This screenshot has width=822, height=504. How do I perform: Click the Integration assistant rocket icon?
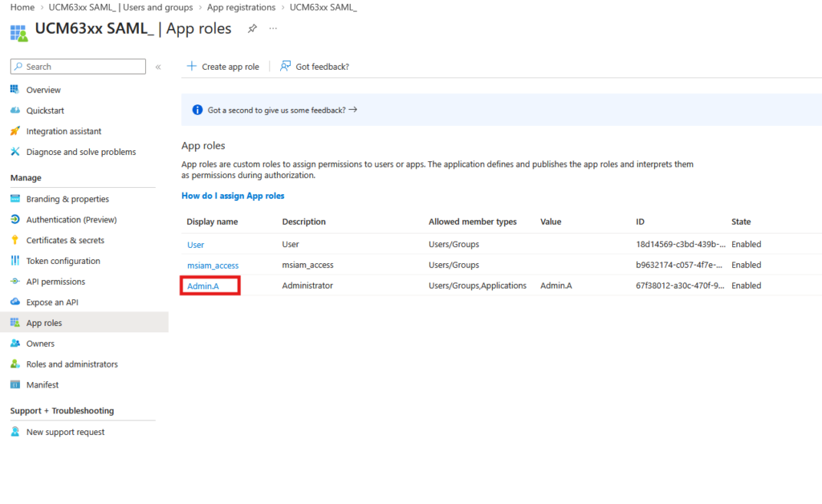(14, 131)
